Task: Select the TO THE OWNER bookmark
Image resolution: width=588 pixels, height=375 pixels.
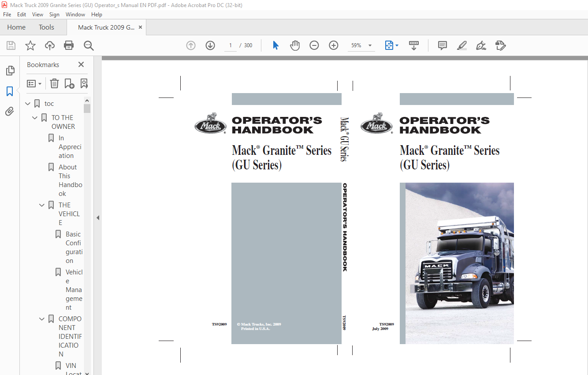Action: tap(63, 122)
